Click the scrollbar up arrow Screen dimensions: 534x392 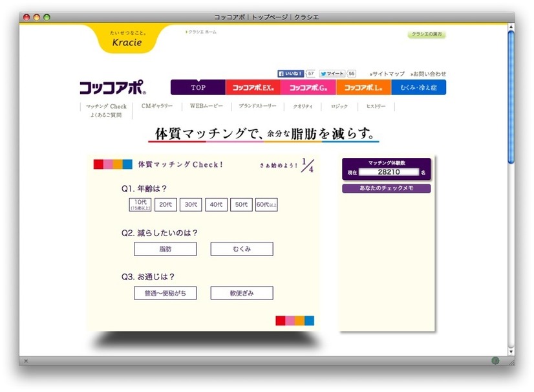point(511,27)
